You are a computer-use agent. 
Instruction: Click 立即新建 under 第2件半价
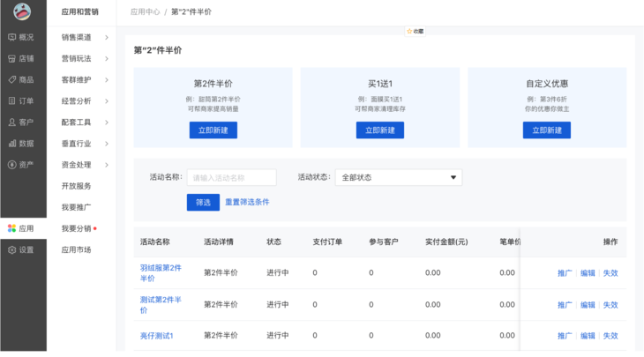pos(213,130)
